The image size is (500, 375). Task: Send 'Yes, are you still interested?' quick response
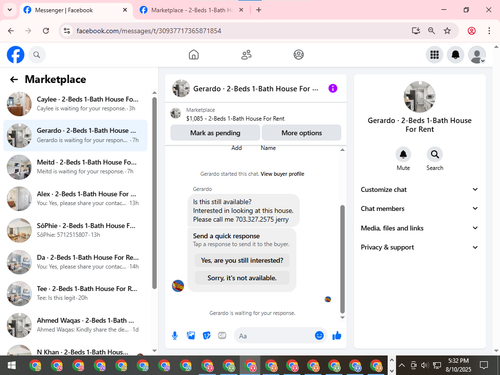[242, 260]
